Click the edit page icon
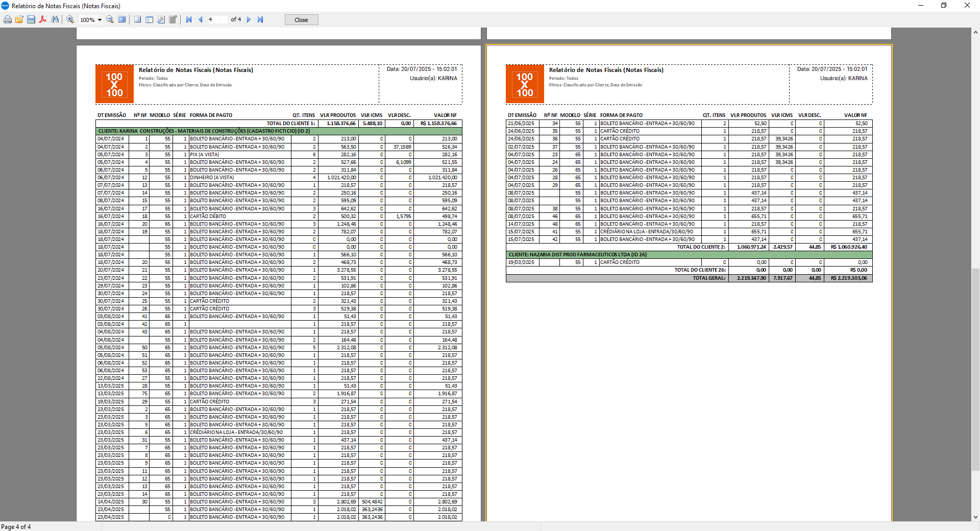 [173, 20]
